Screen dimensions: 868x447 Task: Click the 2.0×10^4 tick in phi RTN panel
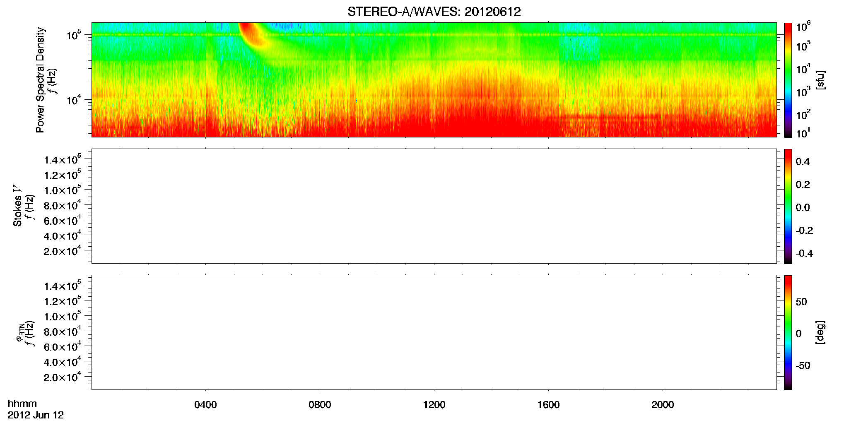[62, 377]
